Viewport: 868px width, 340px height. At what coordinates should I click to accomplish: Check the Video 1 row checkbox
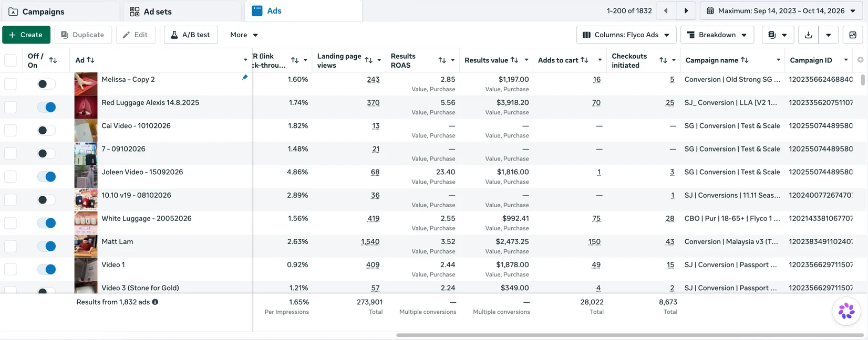[11, 269]
